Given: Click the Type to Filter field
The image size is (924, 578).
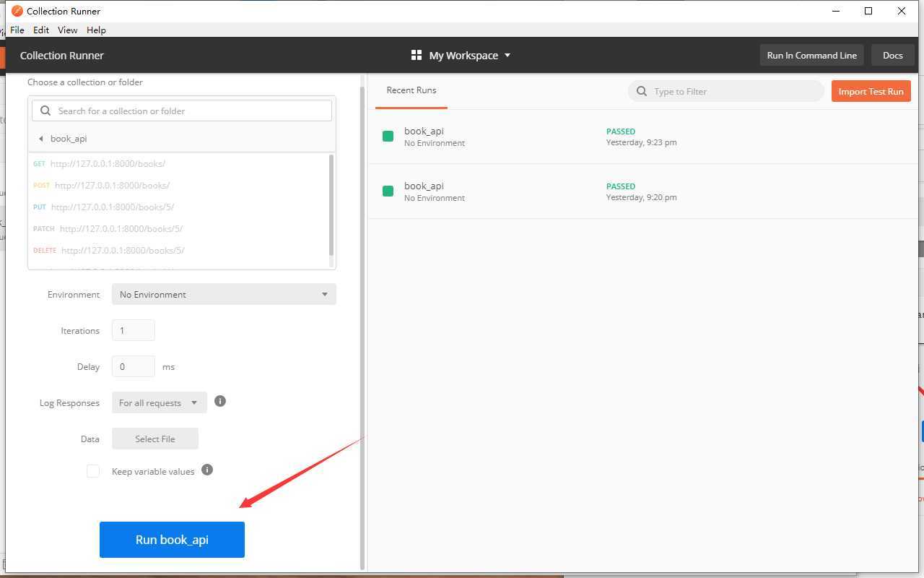Looking at the screenshot, I should tap(726, 91).
